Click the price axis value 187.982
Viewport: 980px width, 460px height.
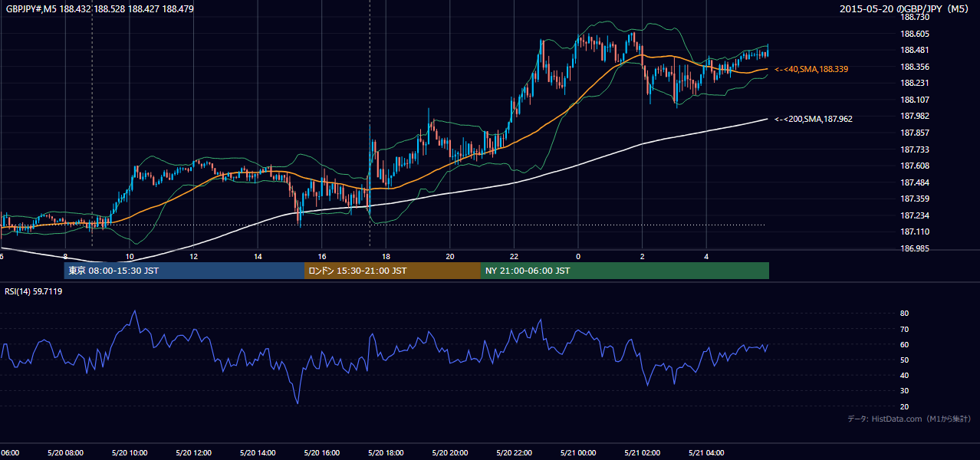pos(914,116)
